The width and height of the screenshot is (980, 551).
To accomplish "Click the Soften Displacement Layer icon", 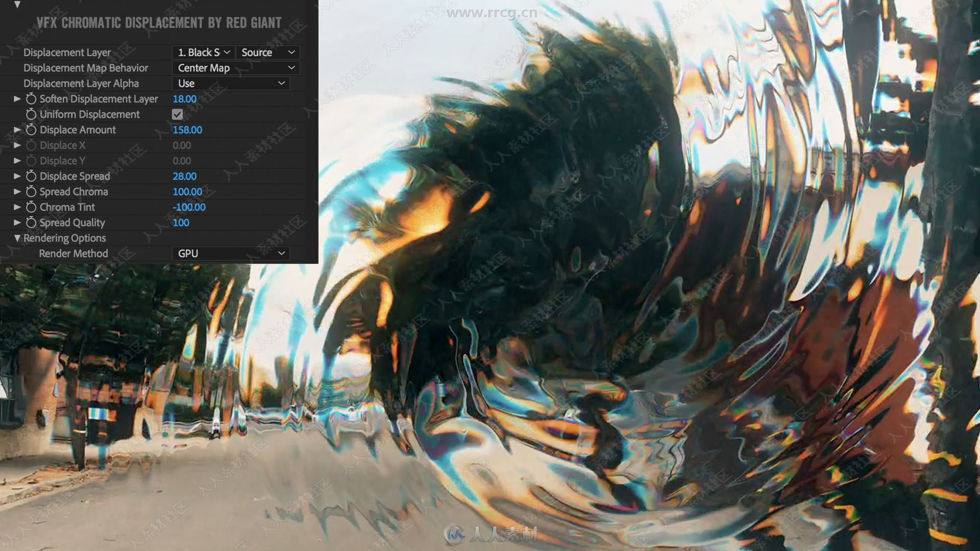I will click(31, 98).
